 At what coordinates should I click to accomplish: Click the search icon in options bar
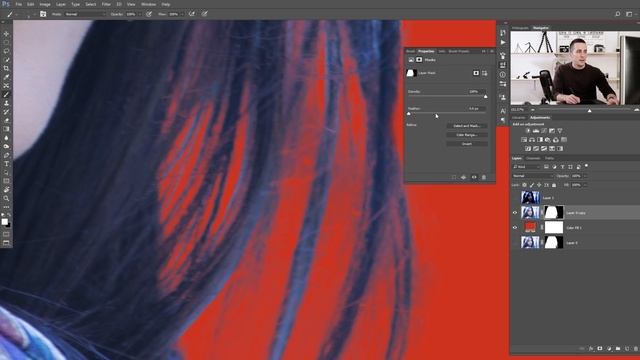coord(618,14)
